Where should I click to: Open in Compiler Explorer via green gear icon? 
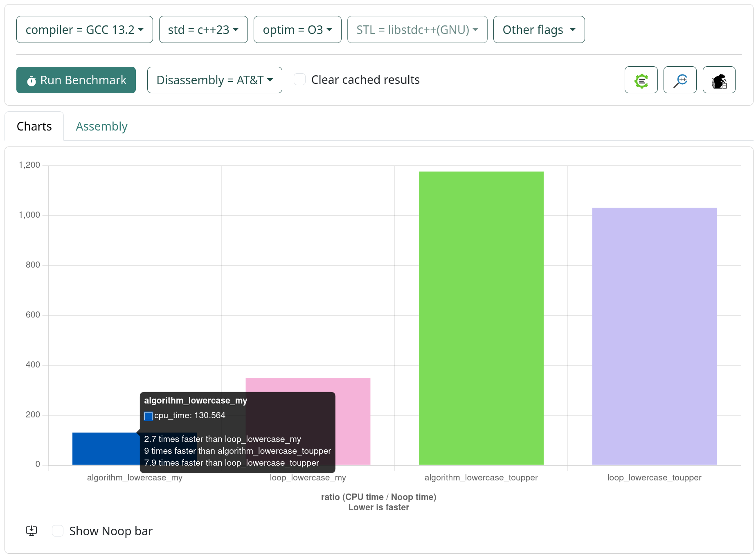[x=641, y=80]
